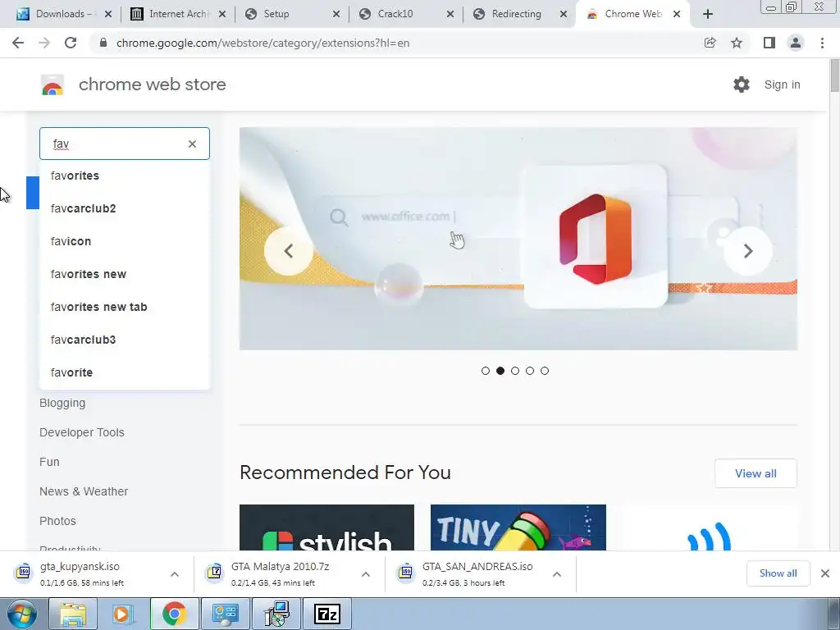Bookmark this page with the star icon

click(x=737, y=43)
